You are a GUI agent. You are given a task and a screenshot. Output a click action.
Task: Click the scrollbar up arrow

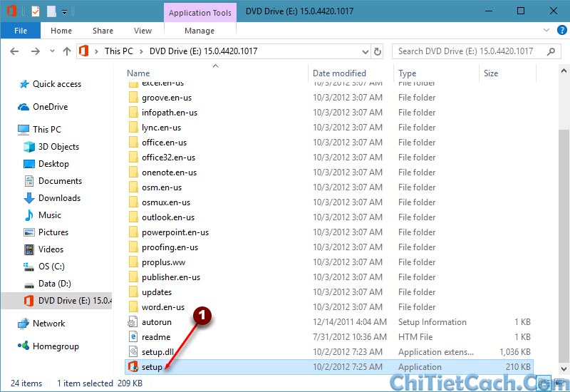tap(564, 71)
